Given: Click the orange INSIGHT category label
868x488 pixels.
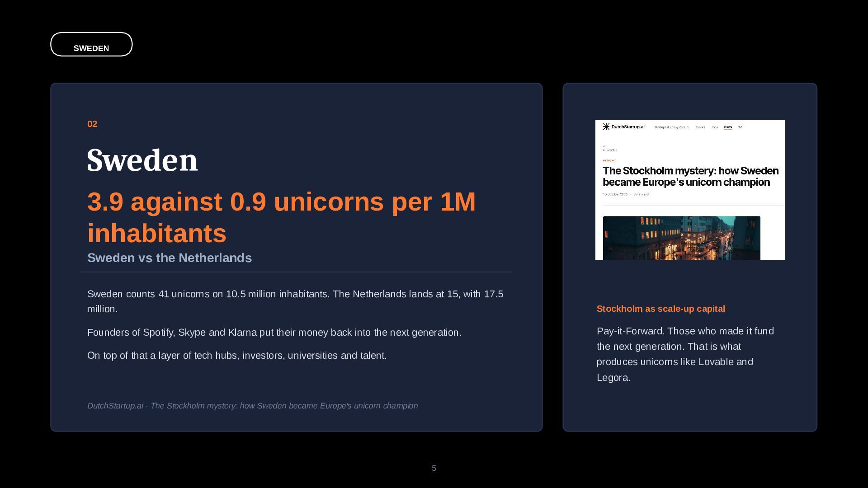Looking at the screenshot, I should click(609, 160).
